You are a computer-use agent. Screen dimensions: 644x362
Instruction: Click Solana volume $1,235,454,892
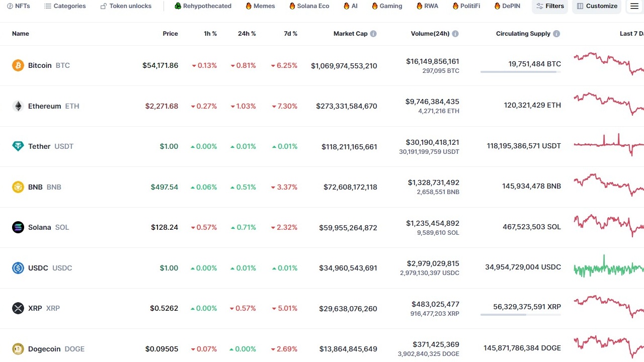coord(433,223)
